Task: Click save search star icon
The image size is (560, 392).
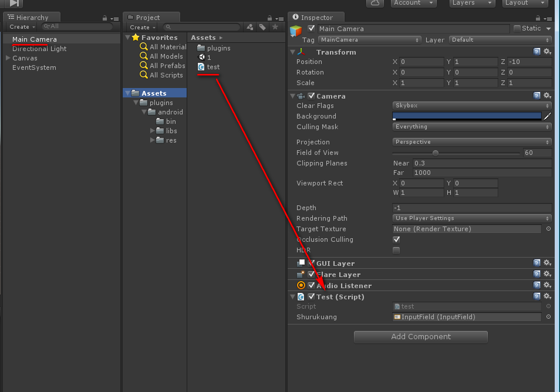Action: pyautogui.click(x=275, y=27)
